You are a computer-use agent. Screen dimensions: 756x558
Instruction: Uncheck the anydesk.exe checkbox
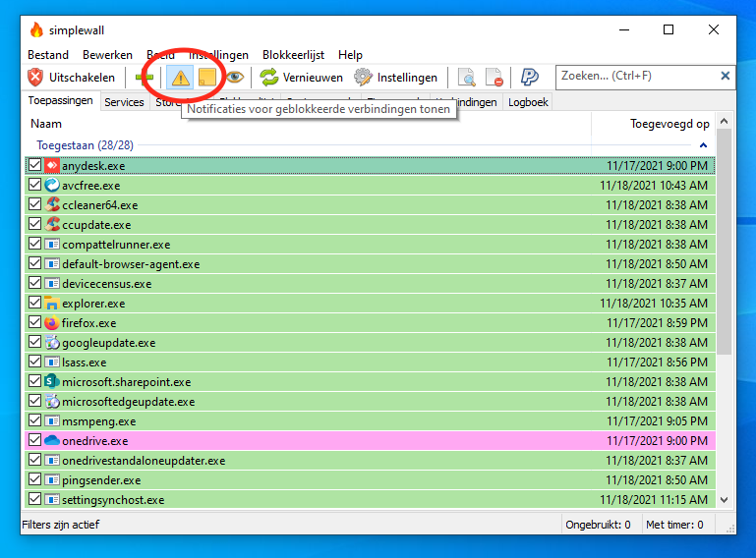pyautogui.click(x=35, y=166)
